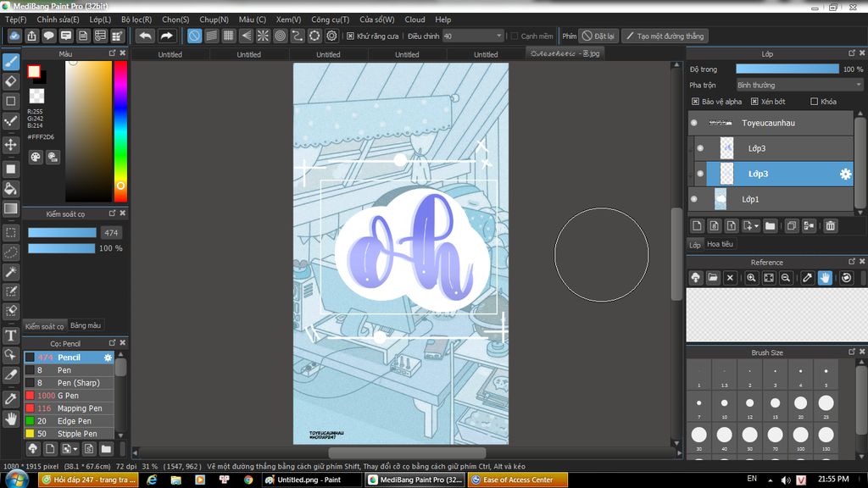868x488 pixels.
Task: Zoom in on the Reference panel
Action: click(751, 278)
